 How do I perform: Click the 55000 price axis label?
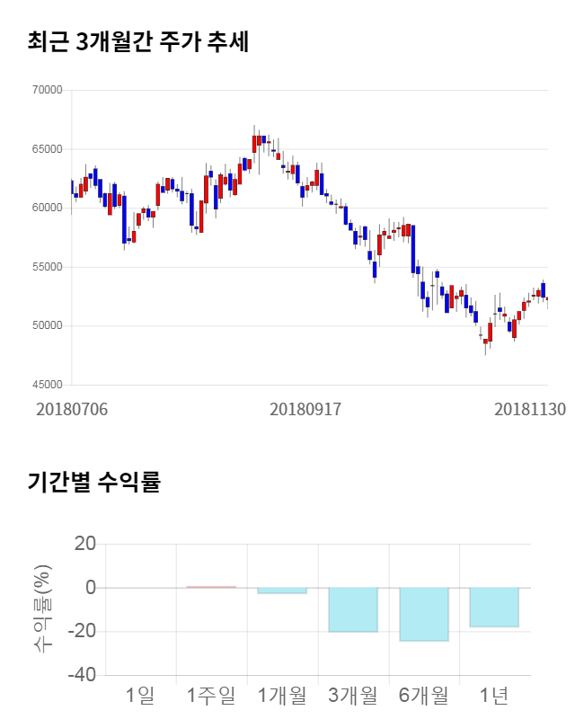point(46,267)
